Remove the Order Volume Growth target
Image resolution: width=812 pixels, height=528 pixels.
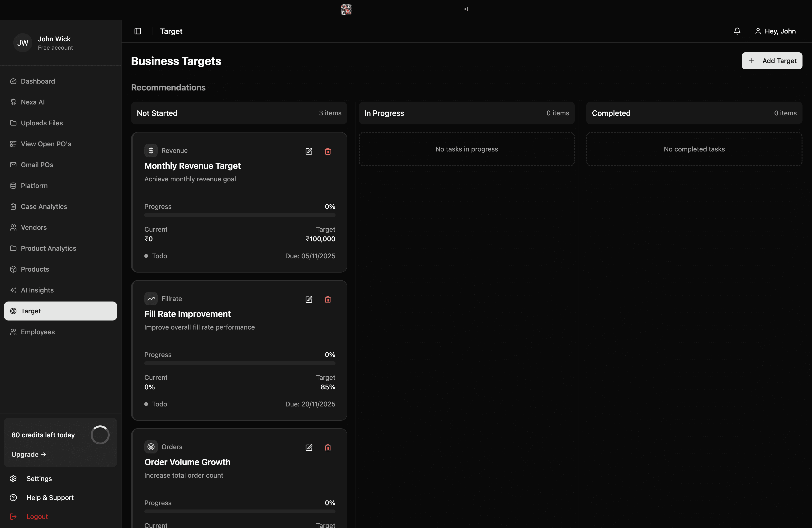[x=327, y=448]
